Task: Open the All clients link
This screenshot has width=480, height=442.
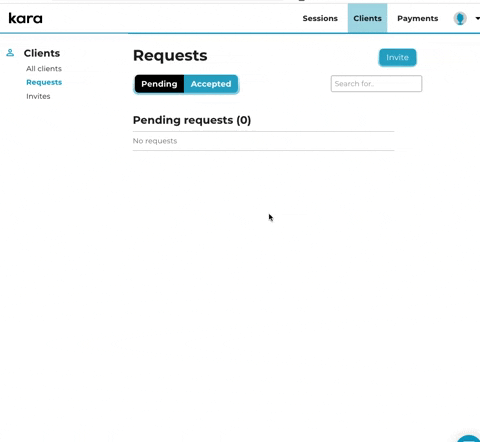Action: (x=44, y=69)
